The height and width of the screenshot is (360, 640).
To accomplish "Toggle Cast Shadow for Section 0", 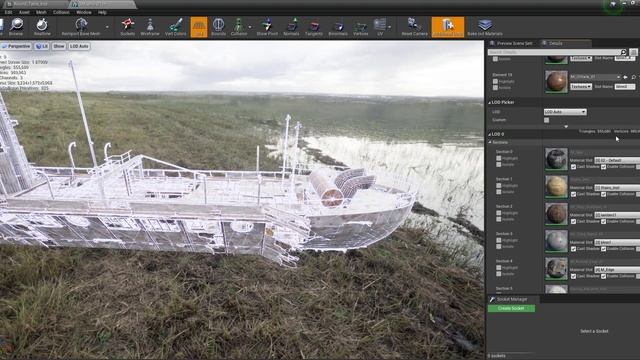I will coord(573,167).
